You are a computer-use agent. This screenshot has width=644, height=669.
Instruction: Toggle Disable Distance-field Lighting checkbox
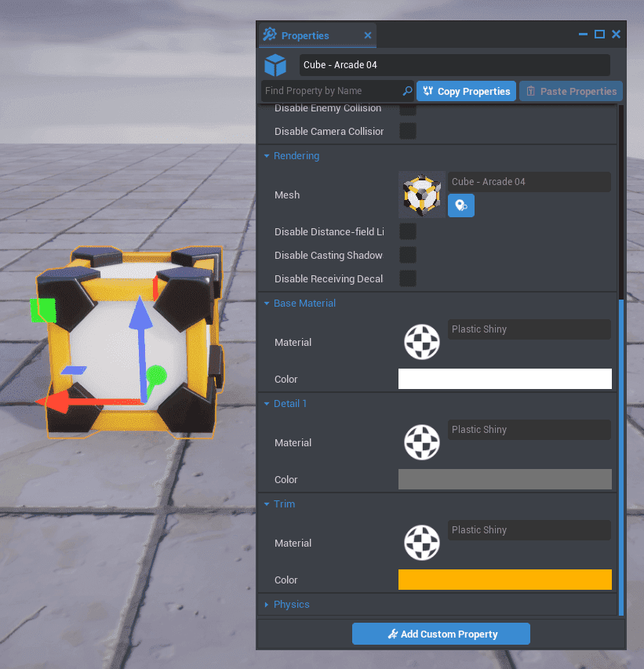(x=408, y=232)
